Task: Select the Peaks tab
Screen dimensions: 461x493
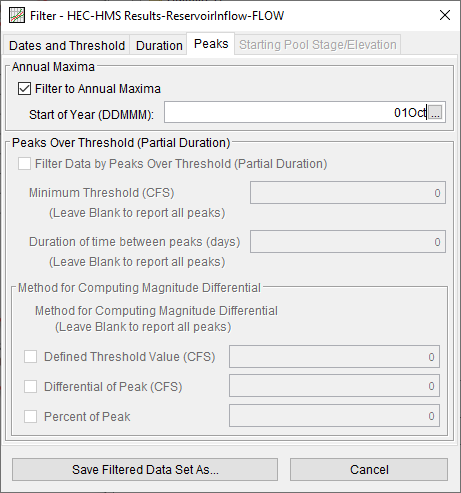Action: (211, 44)
